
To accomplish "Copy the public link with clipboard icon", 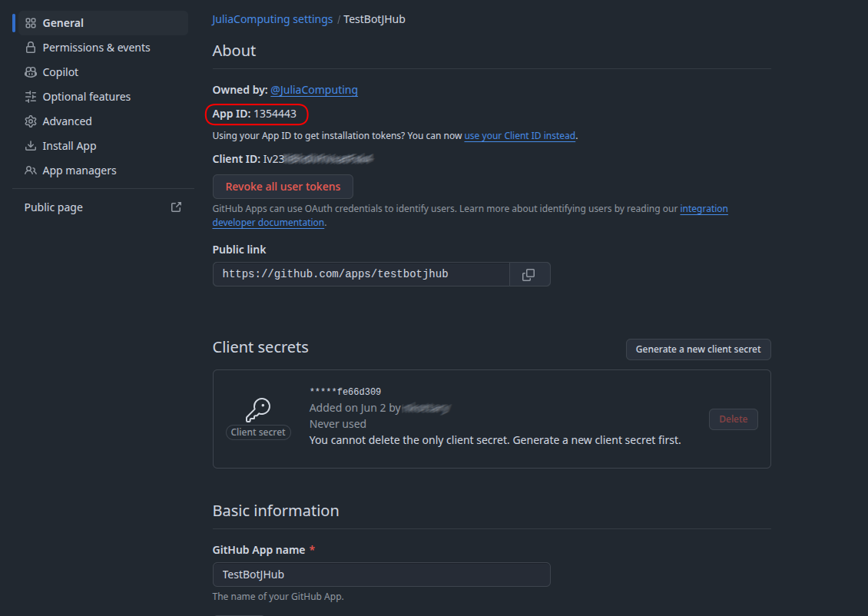I will pyautogui.click(x=529, y=274).
